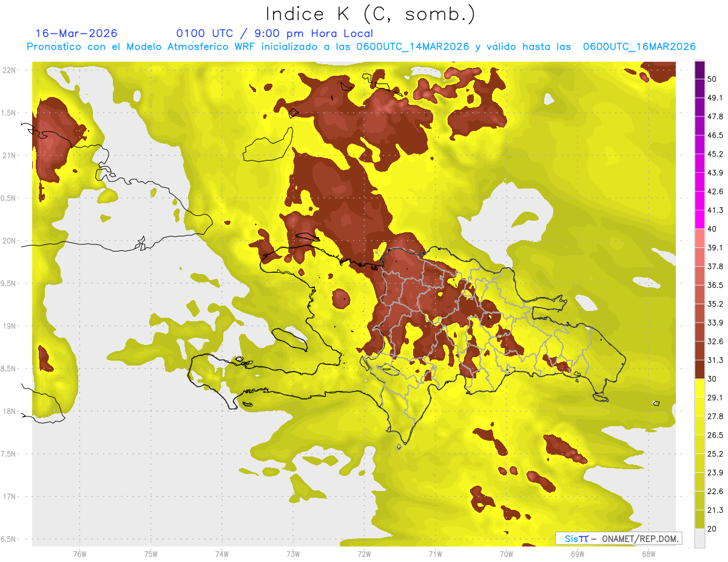The width and height of the screenshot is (728, 562).
Task: Click the 'ONAMET/REP.DOM.' credit label
Action: tap(639, 538)
